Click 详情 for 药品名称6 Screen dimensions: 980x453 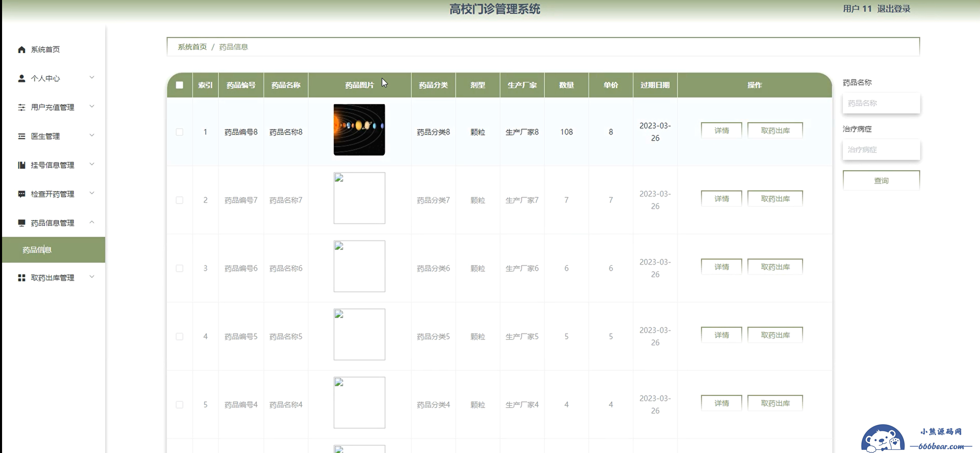click(x=721, y=267)
